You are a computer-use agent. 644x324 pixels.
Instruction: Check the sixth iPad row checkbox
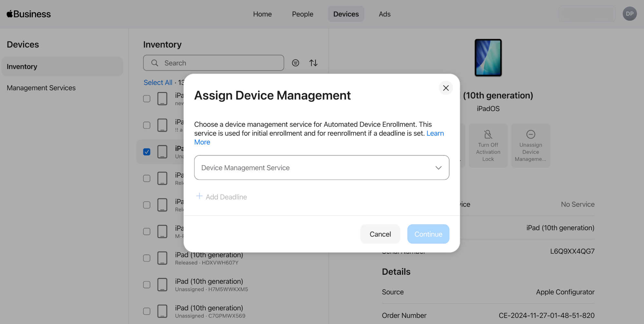tap(147, 231)
